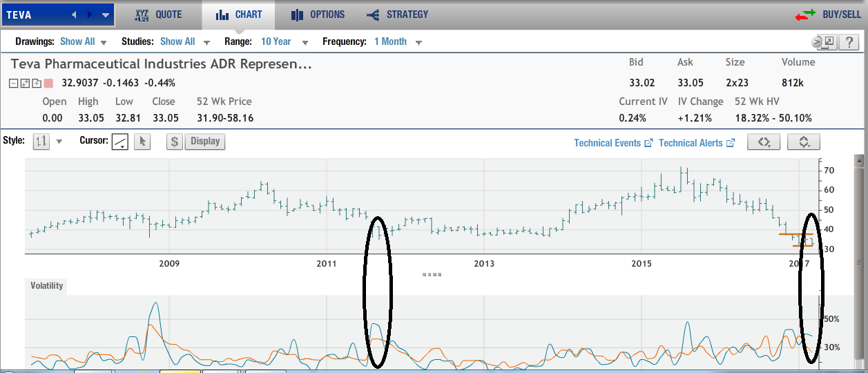This screenshot has height=373, width=868.
Task: Click the help question mark button
Action: point(848,42)
